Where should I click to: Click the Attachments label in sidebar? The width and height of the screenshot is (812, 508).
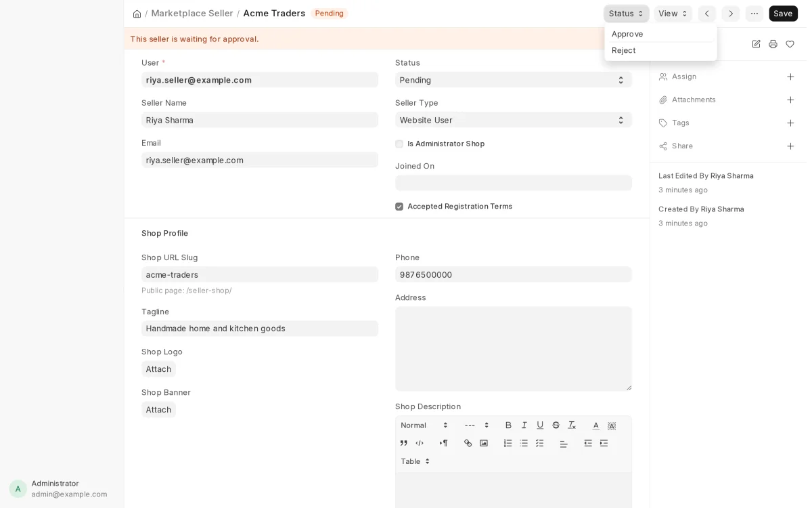(x=694, y=100)
